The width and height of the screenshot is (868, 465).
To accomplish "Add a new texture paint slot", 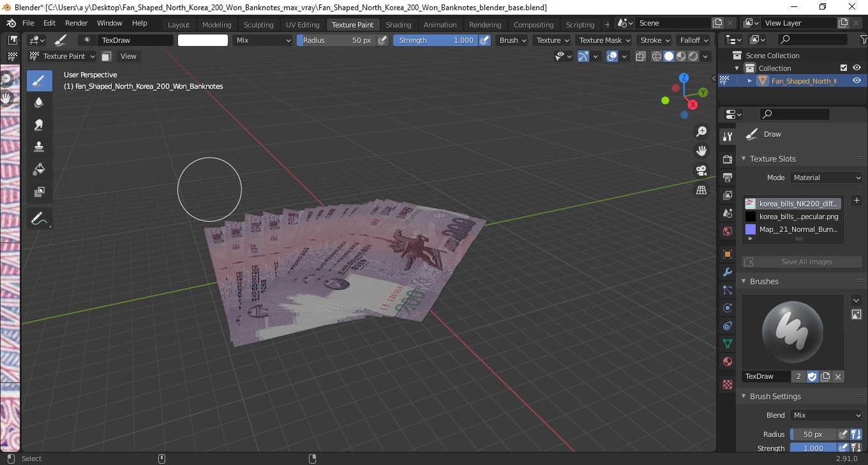I will [857, 201].
